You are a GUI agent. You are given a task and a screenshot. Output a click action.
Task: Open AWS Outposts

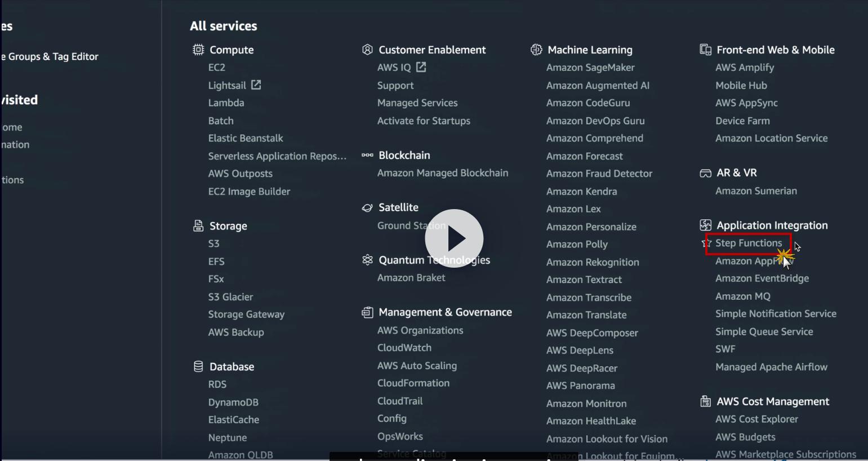(x=241, y=174)
